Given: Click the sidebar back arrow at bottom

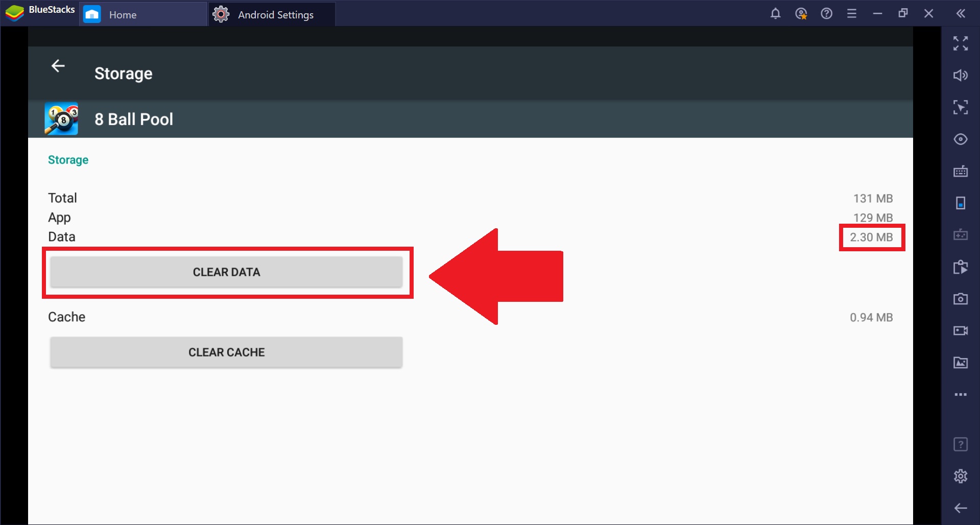Looking at the screenshot, I should (961, 508).
